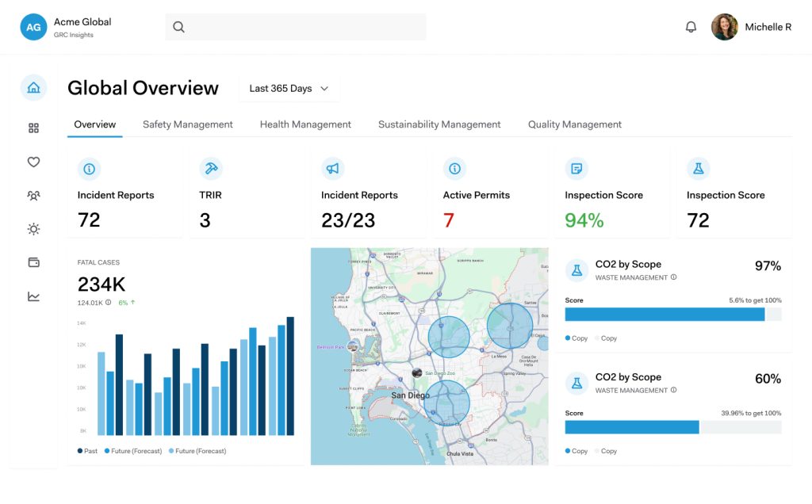Click the wallet icon in left sidebar
Image resolution: width=812 pixels, height=504 pixels.
[33, 262]
